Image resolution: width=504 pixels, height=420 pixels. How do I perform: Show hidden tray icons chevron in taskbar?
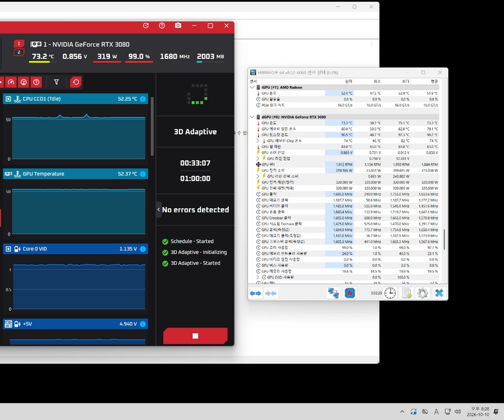click(x=402, y=412)
